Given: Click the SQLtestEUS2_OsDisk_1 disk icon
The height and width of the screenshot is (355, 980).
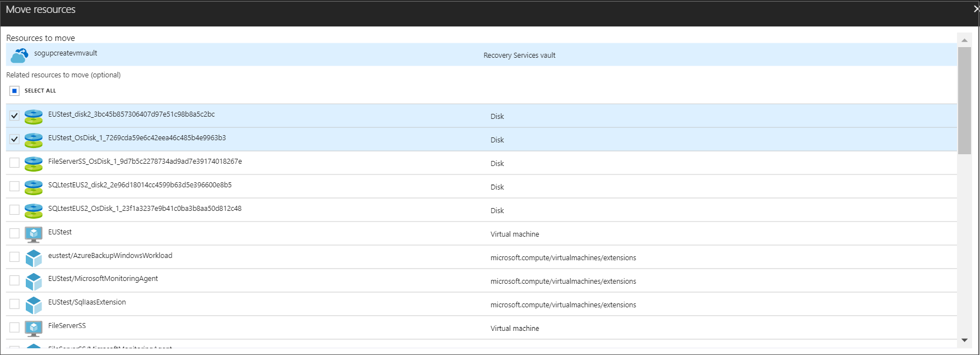Looking at the screenshot, I should [34, 211].
